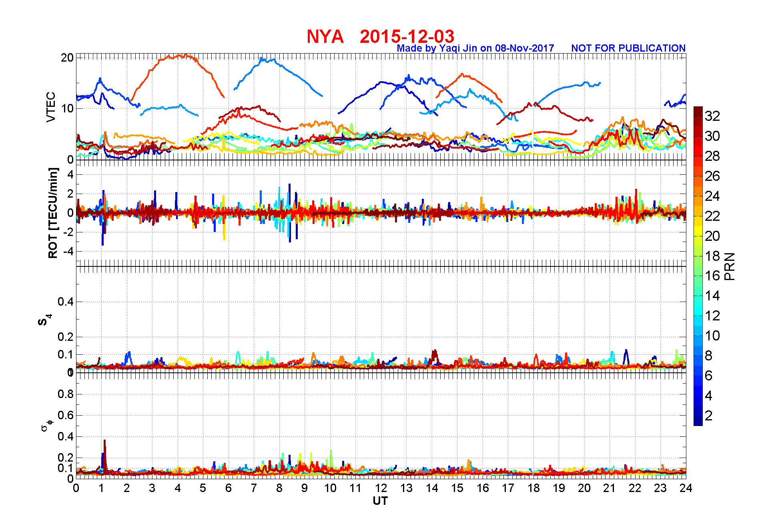Click the 'NOT FOR PUBLICATION' notice
Image resolution: width=762 pixels, height=532 pixels.
coord(628,48)
